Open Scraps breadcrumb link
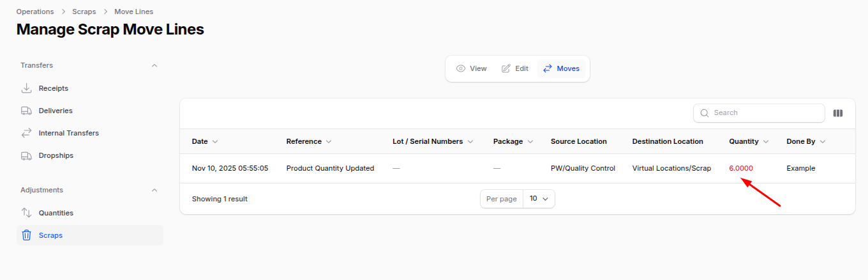868x280 pixels. (84, 12)
